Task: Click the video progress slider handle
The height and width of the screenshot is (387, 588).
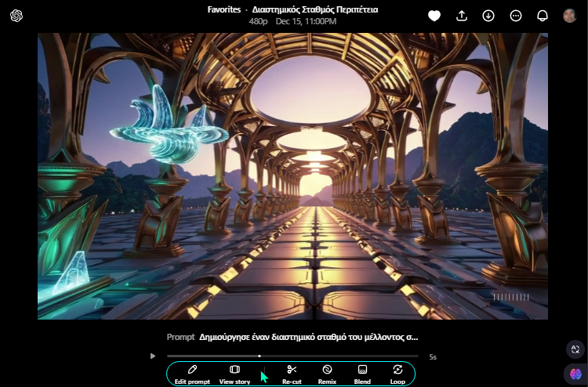Action: point(260,356)
